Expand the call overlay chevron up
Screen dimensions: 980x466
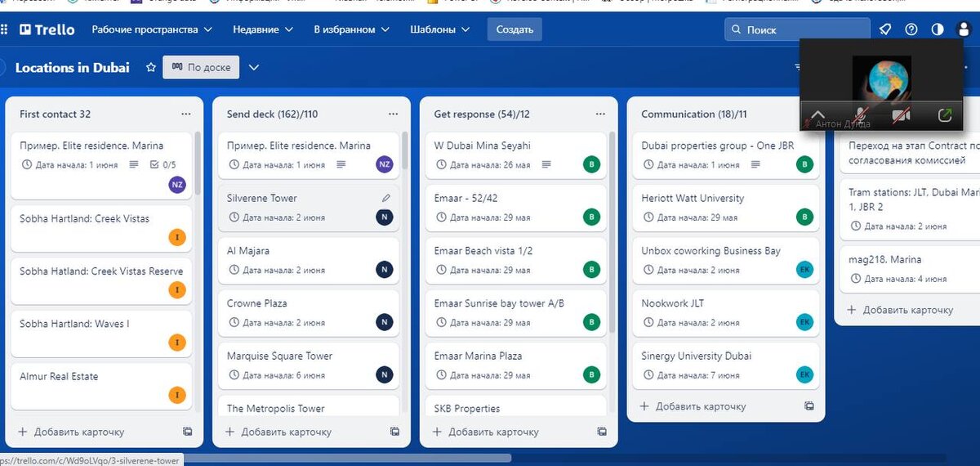pos(817,115)
